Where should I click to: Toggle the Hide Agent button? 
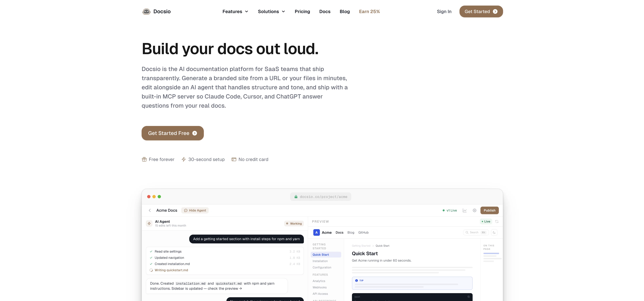pos(195,210)
